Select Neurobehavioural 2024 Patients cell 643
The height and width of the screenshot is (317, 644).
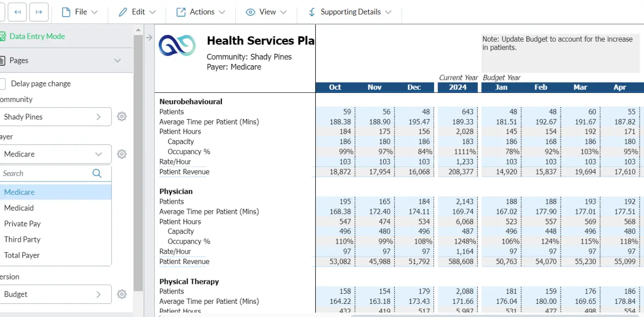(x=458, y=112)
